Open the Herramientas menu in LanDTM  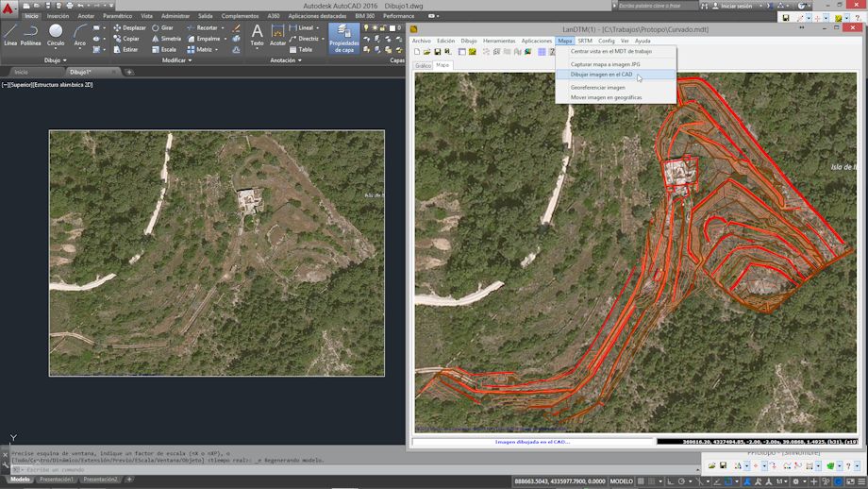(499, 41)
